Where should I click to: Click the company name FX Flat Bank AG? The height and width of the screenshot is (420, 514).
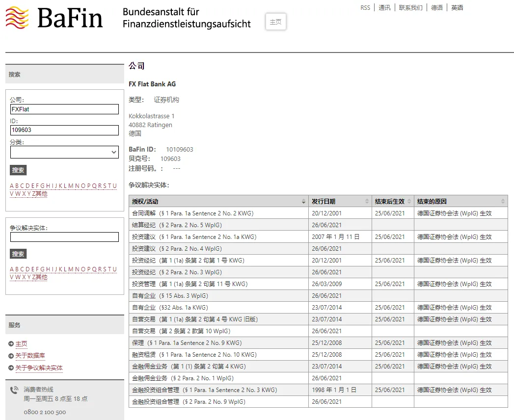coord(152,84)
